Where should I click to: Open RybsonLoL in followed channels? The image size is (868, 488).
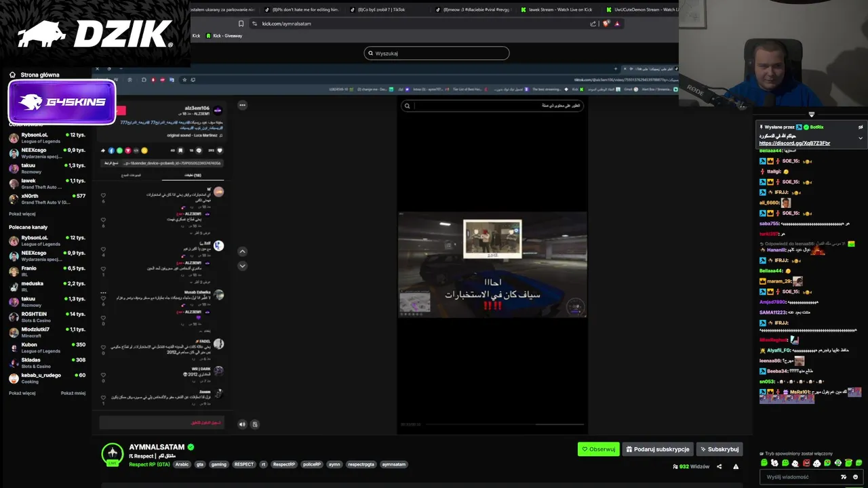click(47, 138)
